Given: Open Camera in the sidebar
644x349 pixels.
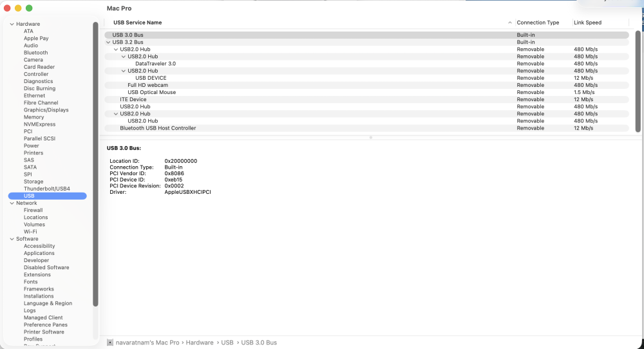Looking at the screenshot, I should (33, 60).
